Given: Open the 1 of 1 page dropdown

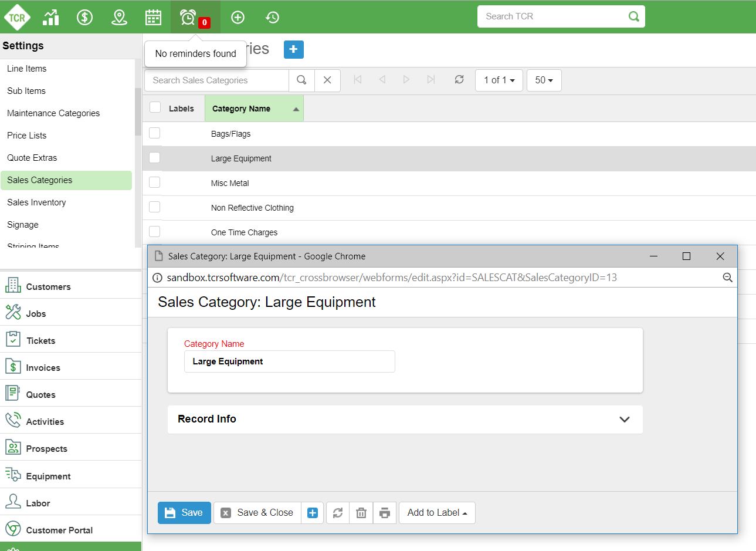Looking at the screenshot, I should 499,80.
